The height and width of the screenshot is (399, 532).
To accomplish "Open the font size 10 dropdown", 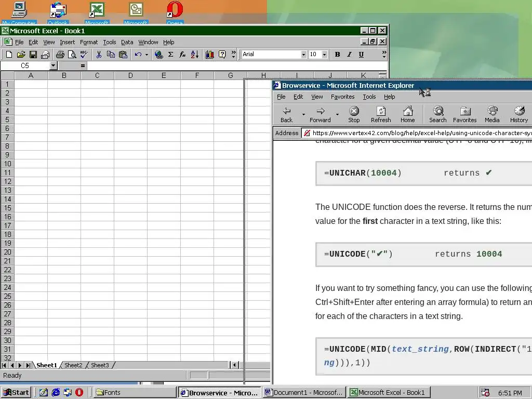I will coord(324,54).
